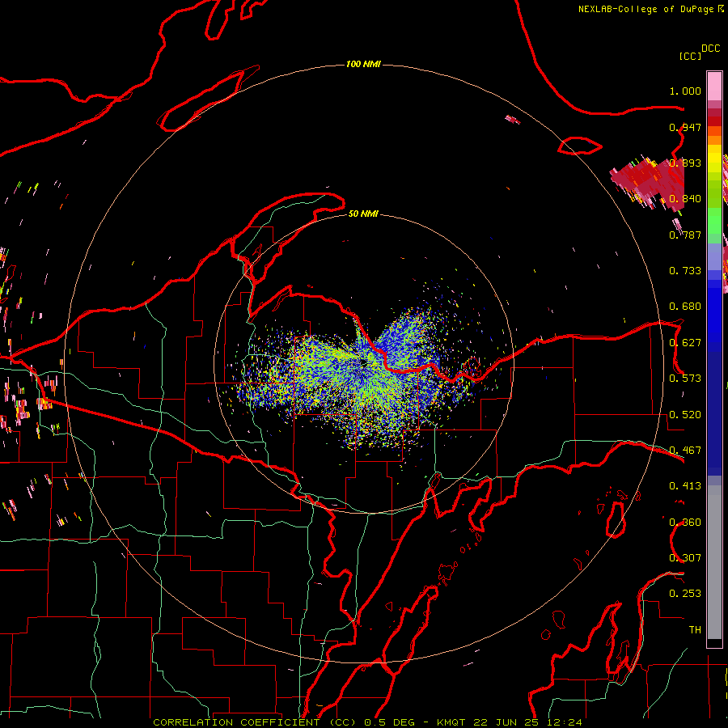728x728 pixels.
Task: Click the [CC] units label
Action: (x=690, y=56)
